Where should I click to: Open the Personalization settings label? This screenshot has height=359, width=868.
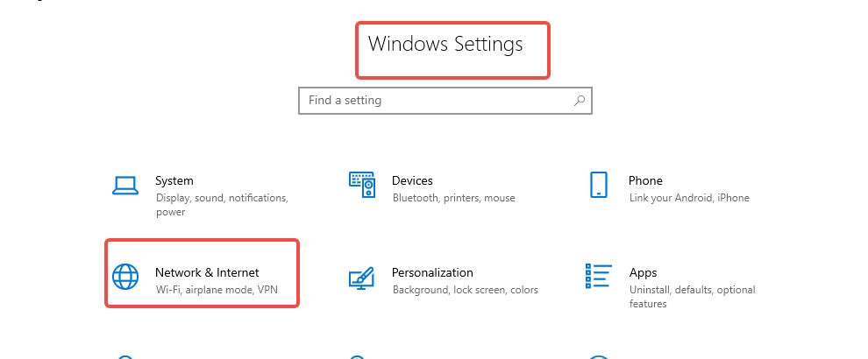pyautogui.click(x=432, y=272)
